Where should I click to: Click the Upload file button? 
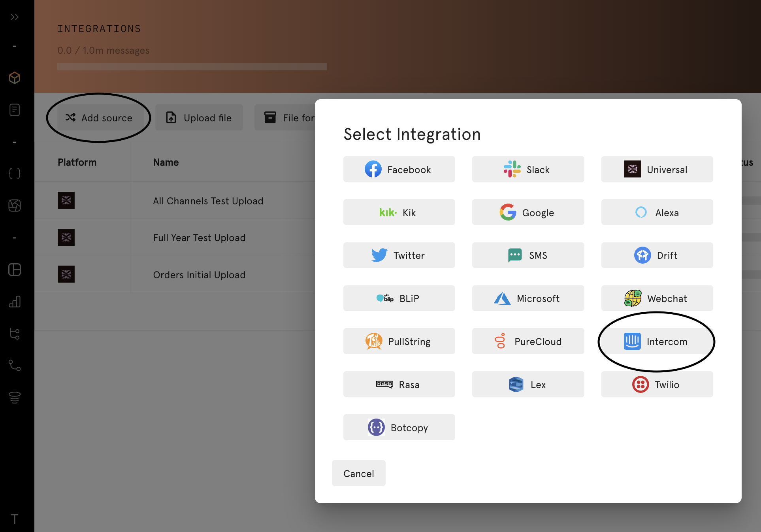tap(199, 118)
